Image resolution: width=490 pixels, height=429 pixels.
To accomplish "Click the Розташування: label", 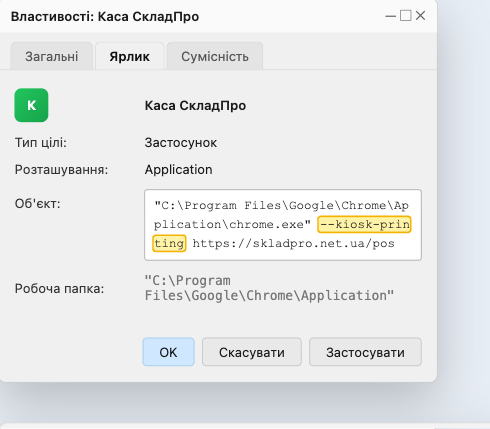I will (61, 170).
